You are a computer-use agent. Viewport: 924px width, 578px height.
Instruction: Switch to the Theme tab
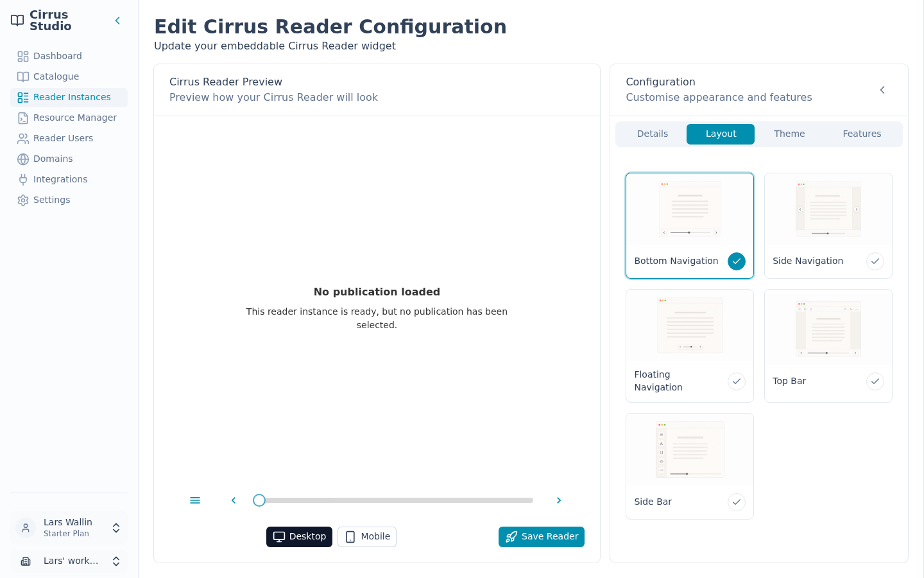(x=789, y=134)
